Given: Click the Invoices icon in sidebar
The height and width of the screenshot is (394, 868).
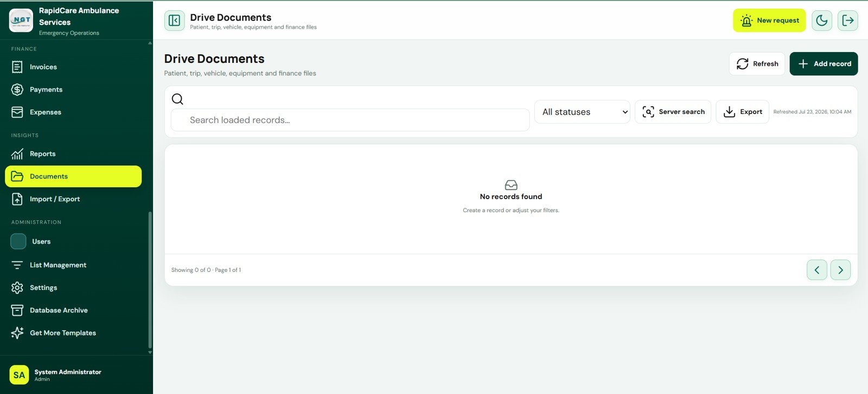Looking at the screenshot, I should point(17,67).
